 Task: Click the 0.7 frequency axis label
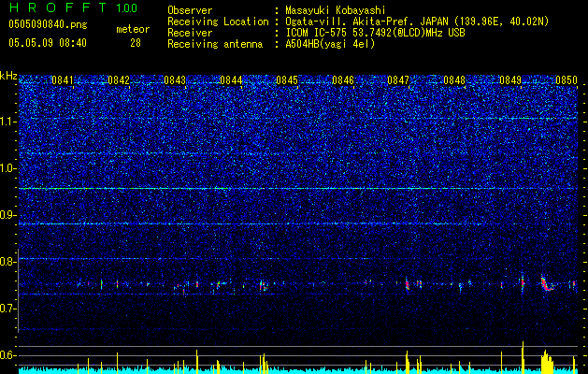[8, 309]
